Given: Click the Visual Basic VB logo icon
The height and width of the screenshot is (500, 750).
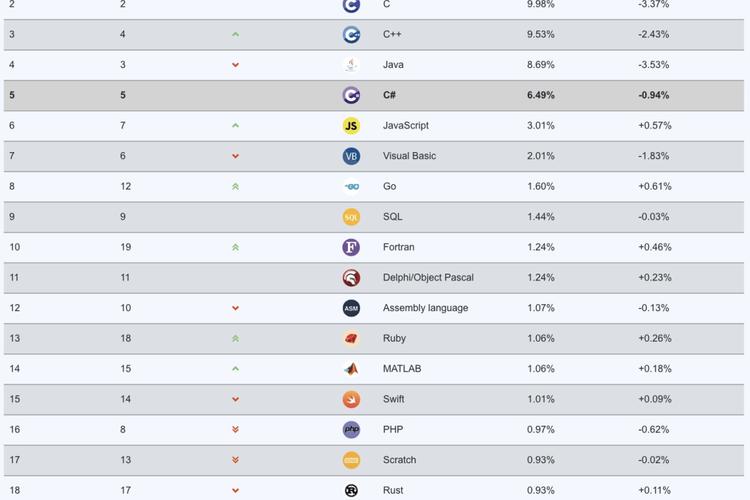Looking at the screenshot, I should click(351, 156).
